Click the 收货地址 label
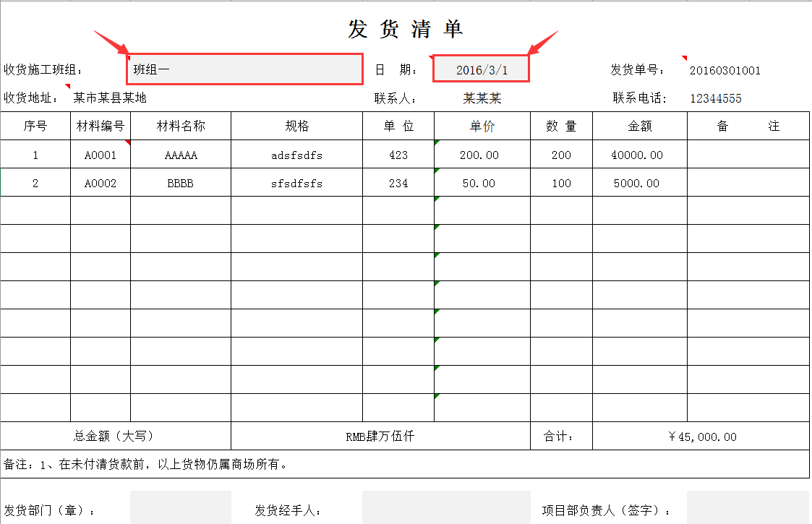Viewport: 812px width, 524px height. click(x=31, y=98)
